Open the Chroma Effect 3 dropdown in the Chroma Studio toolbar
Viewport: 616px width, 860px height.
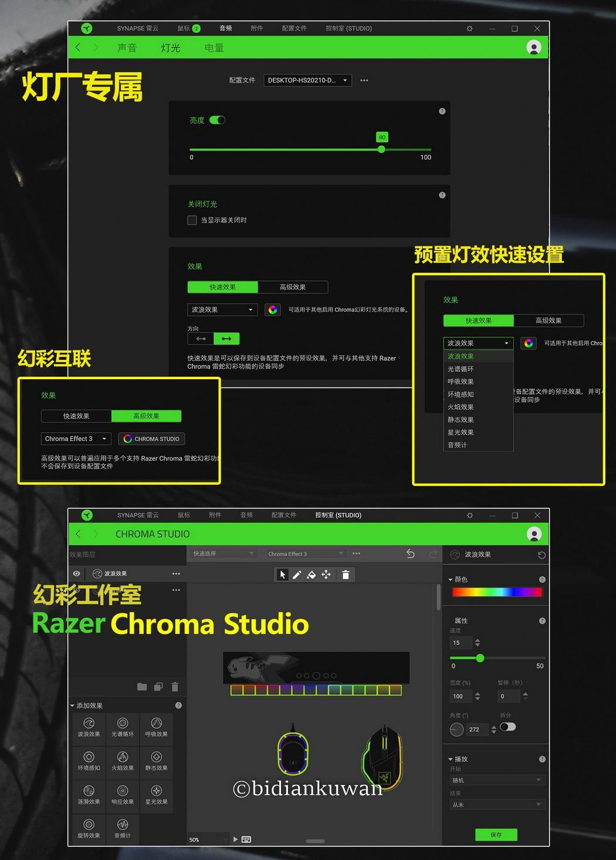[x=306, y=554]
